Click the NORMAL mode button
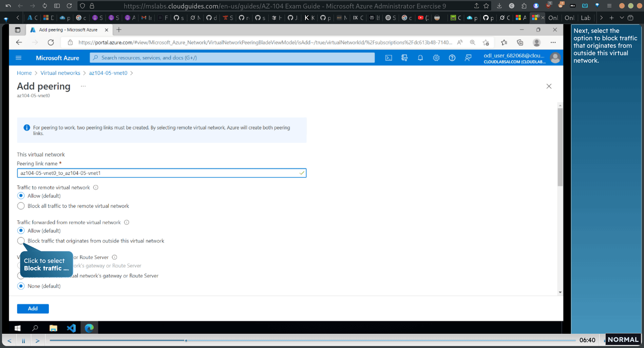Screen dimensions: 644x348 click(x=623, y=340)
